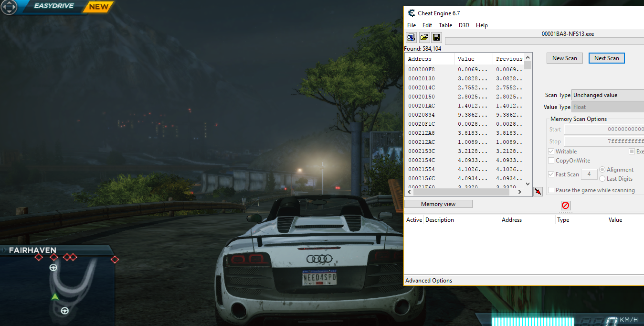Click the scan progress bar
Viewport: 644px width, 326px height.
coord(544,41)
